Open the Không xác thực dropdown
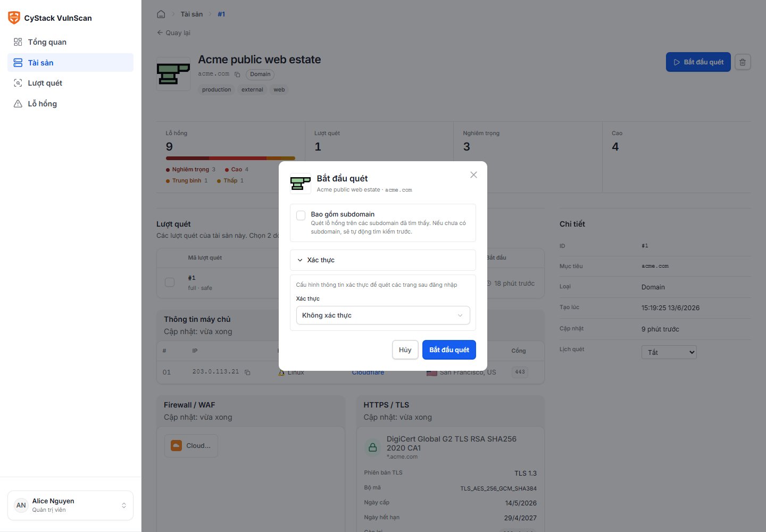Viewport: 766px width, 532px height. pos(383,315)
